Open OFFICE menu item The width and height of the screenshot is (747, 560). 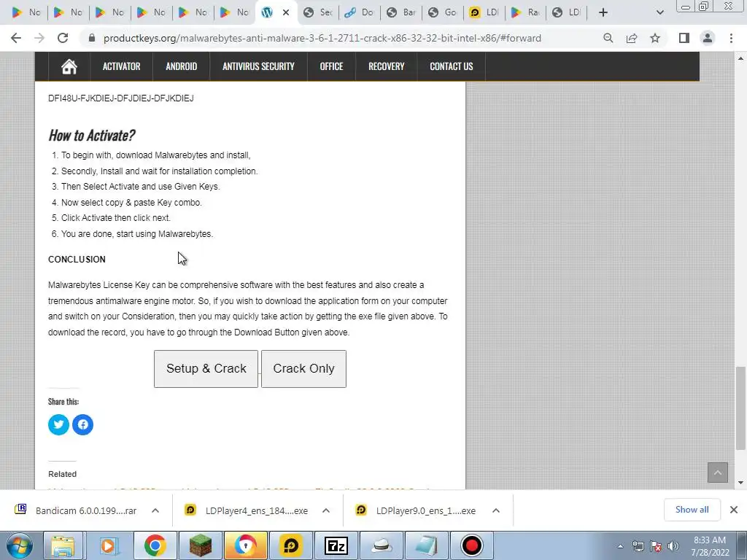click(x=332, y=66)
